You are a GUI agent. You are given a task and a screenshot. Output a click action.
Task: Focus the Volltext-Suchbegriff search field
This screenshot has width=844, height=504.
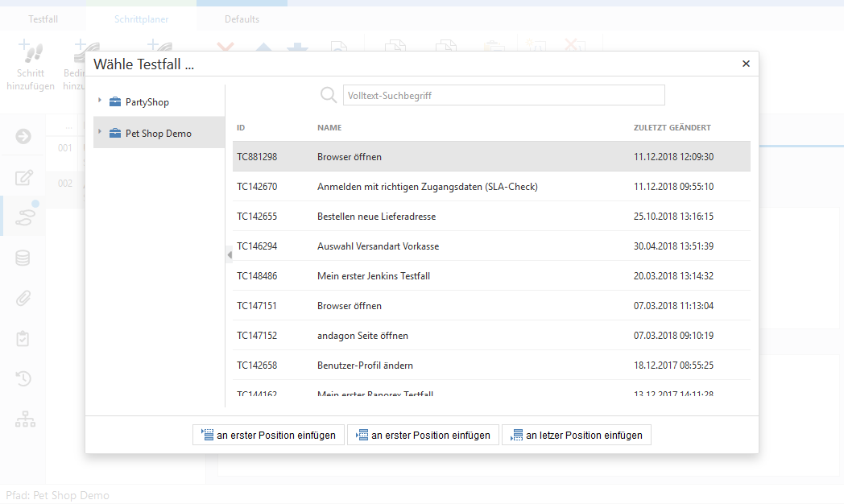pos(503,96)
